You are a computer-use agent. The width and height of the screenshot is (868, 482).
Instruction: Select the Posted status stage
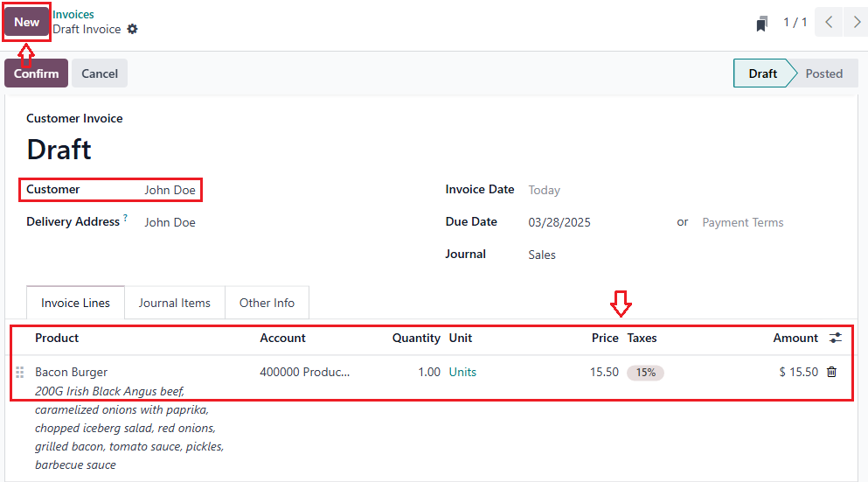(x=823, y=73)
